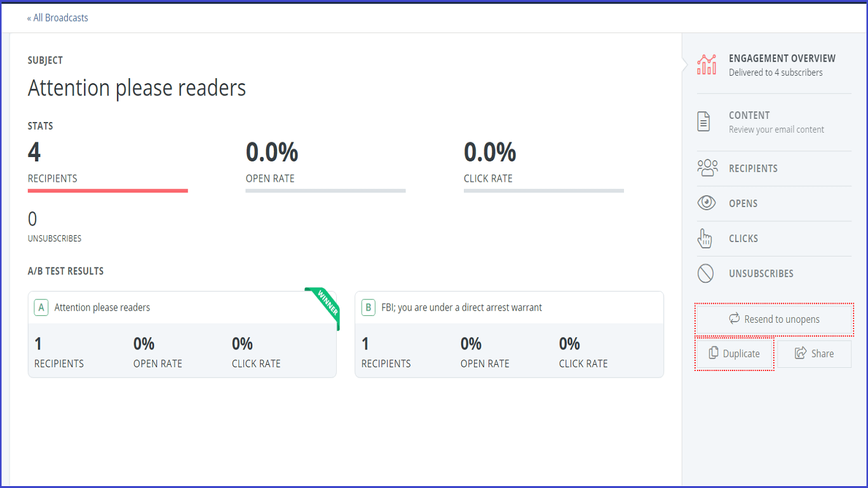
Task: Click the Attention please readers variant title
Action: (x=102, y=308)
